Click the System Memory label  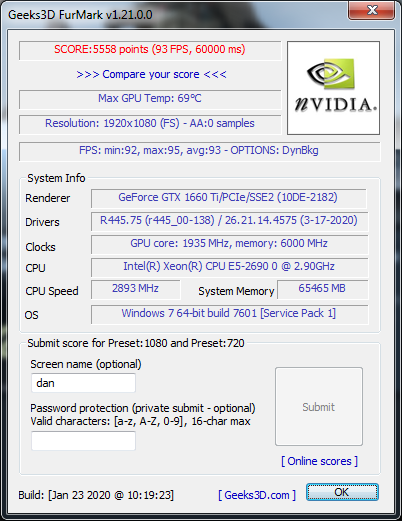(236, 291)
